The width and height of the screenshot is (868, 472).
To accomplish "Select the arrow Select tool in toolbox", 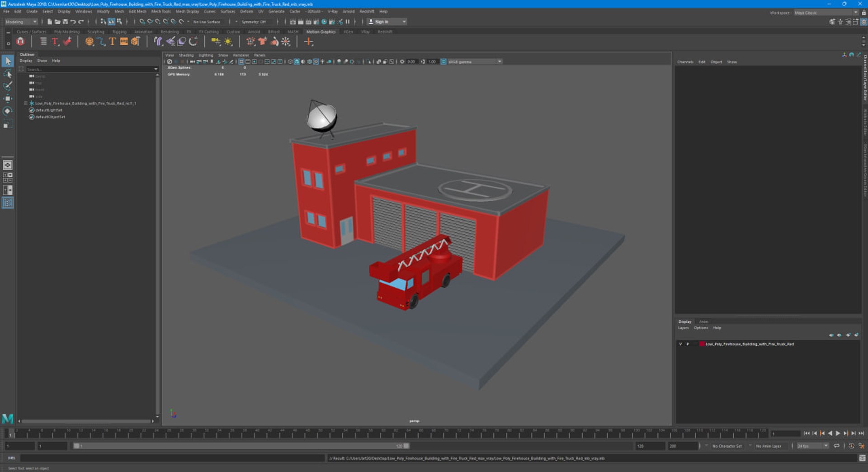I will pyautogui.click(x=8, y=61).
